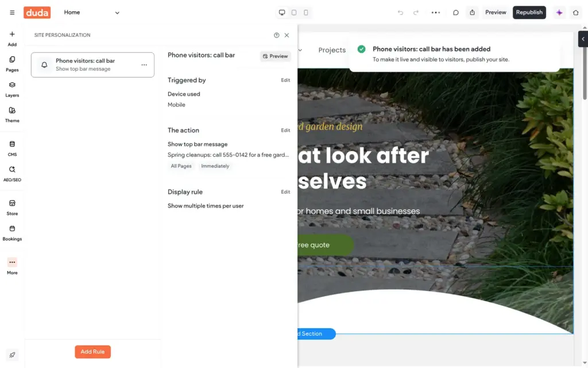The height and width of the screenshot is (368, 588).
Task: Switch to mobile device view
Action: pyautogui.click(x=306, y=13)
